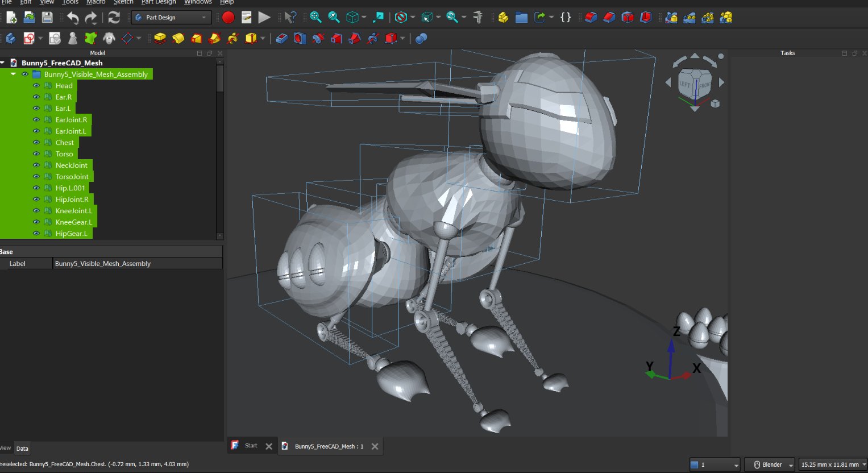Click the create Group folder icon
The image size is (868, 473).
(x=521, y=18)
